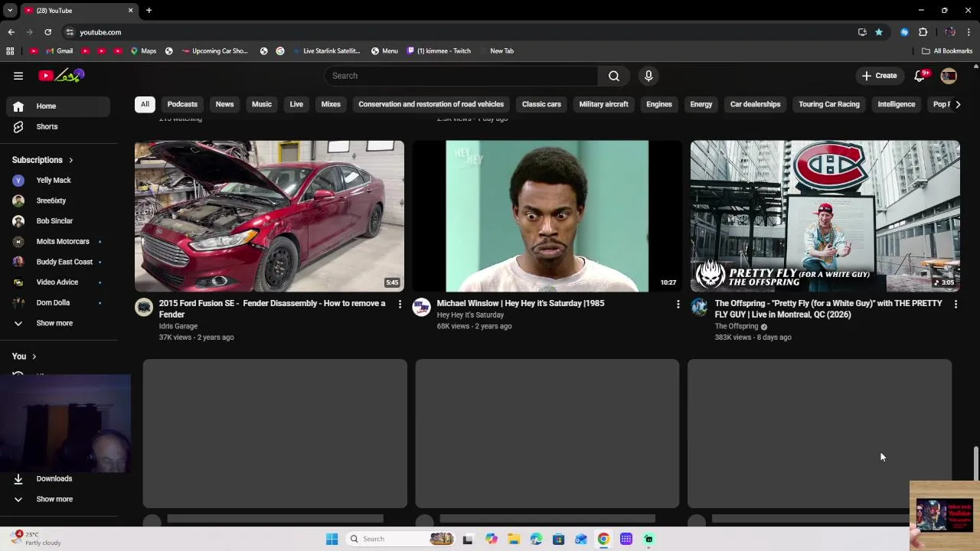Play the 2015 Ford Fusion video thumbnail
The width and height of the screenshot is (980, 551).
(x=269, y=216)
